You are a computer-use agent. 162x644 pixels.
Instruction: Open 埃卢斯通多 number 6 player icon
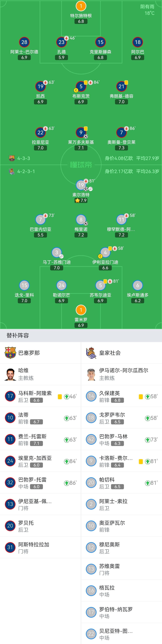click(138, 285)
